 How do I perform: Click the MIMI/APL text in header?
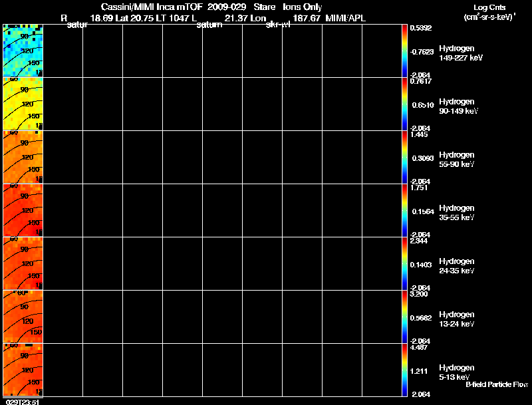[345, 18]
